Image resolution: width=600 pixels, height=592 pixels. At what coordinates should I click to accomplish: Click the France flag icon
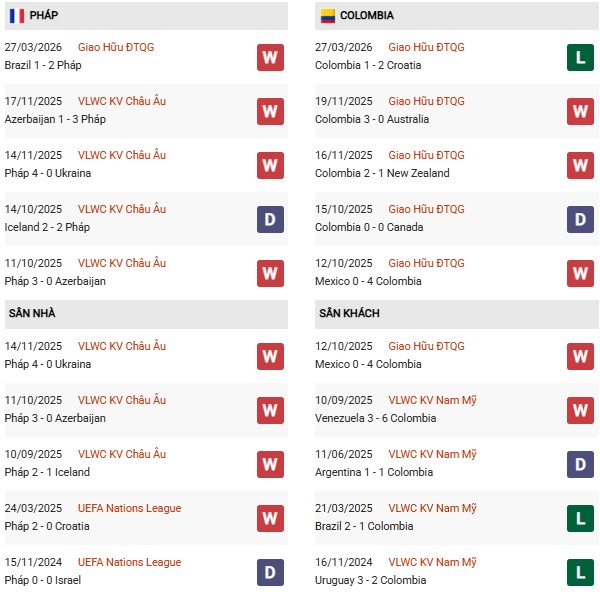[x=16, y=16]
